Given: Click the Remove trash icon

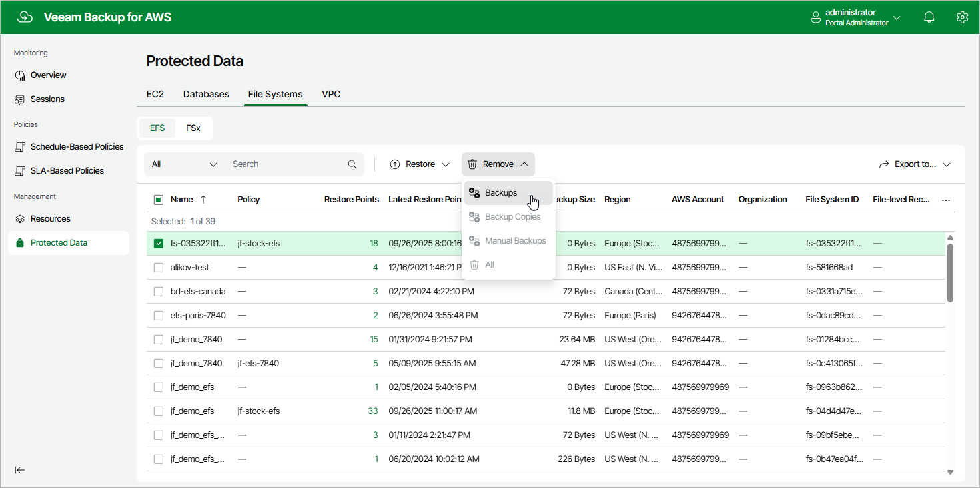Looking at the screenshot, I should [x=472, y=164].
